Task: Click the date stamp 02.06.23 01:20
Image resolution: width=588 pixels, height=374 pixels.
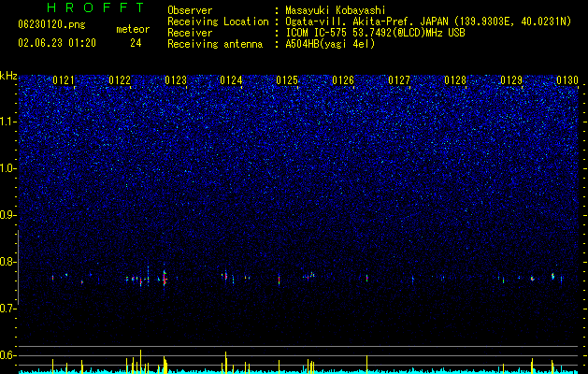Action: [x=57, y=43]
